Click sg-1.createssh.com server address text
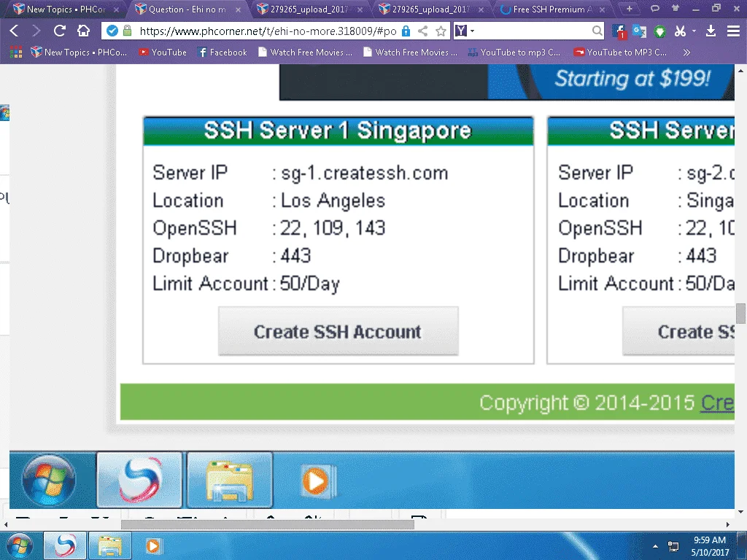747x560 pixels. click(365, 174)
